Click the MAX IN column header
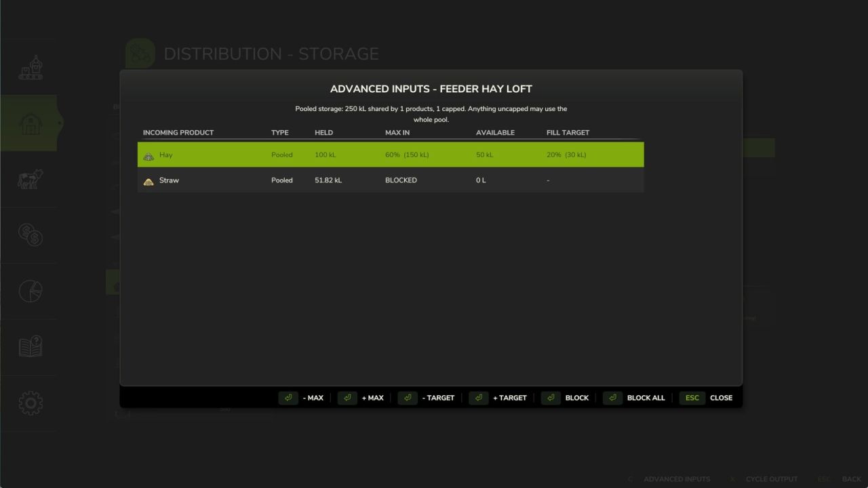This screenshot has width=868, height=488. (397, 133)
